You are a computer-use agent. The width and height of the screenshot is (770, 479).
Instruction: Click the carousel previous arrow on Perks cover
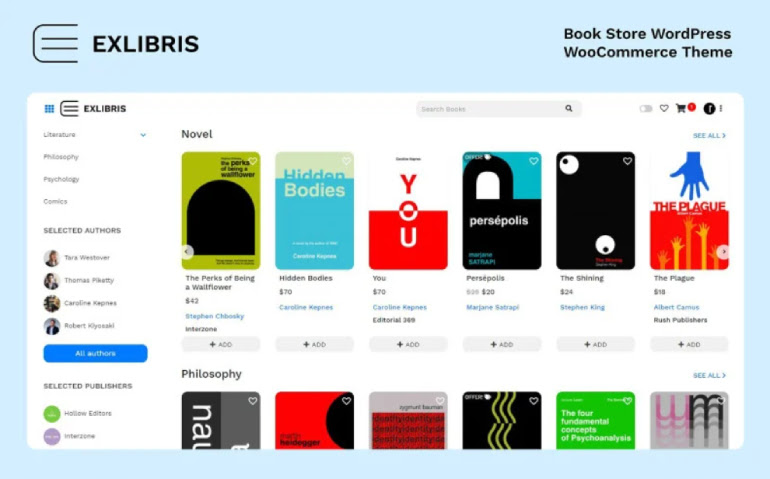(187, 252)
